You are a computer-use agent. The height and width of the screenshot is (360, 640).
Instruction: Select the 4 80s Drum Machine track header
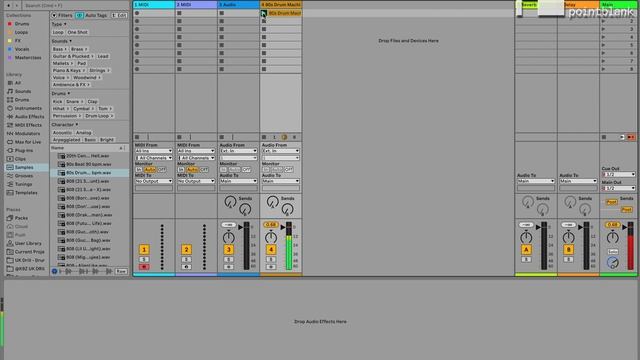281,4
